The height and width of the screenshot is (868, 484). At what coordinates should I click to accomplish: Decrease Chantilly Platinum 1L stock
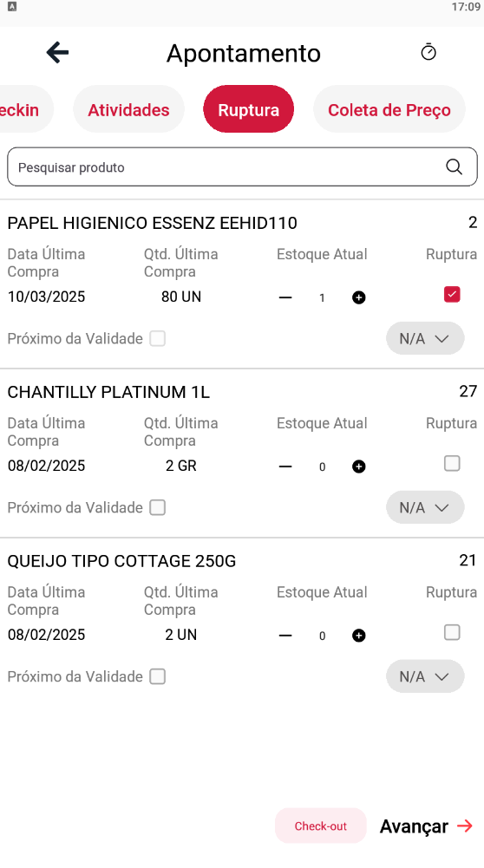[x=285, y=467]
